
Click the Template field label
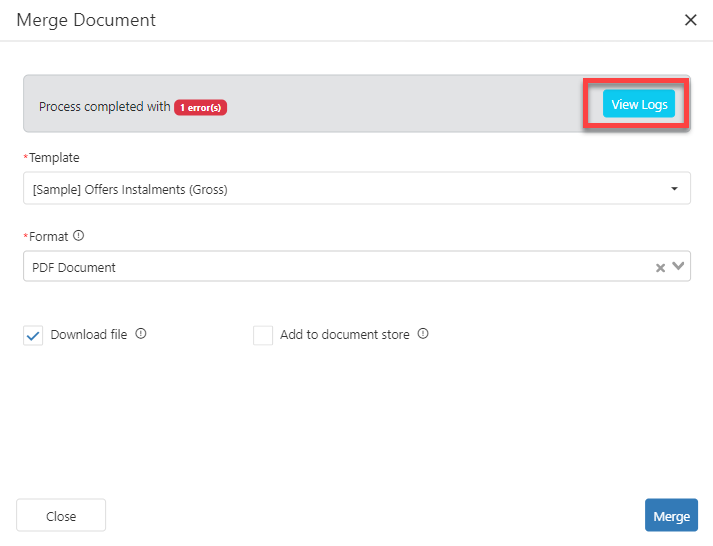[54, 158]
